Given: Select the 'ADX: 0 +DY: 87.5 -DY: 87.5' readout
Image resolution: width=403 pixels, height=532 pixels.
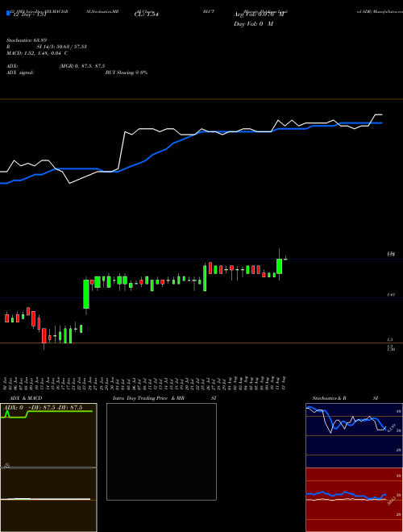Looking at the screenshot, I should pos(43,408).
